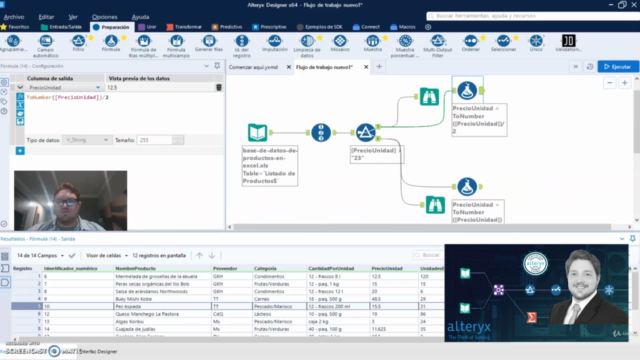Choose the Fórmula multicampo tool
The image size is (640, 360).
click(176, 46)
